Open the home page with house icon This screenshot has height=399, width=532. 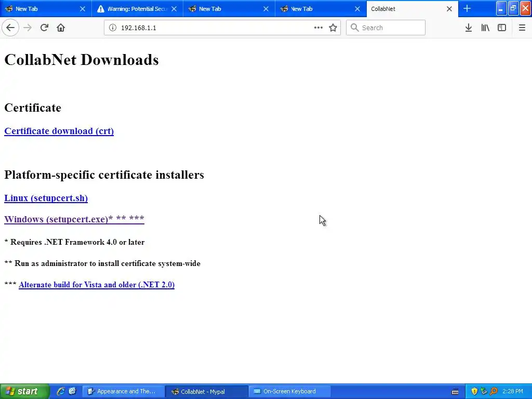61,28
